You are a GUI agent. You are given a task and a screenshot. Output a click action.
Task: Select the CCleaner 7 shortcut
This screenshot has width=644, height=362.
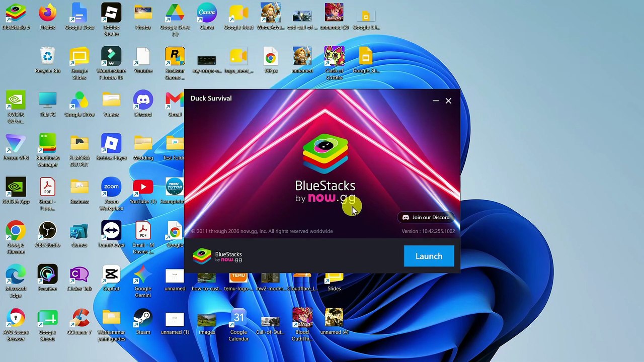(79, 322)
